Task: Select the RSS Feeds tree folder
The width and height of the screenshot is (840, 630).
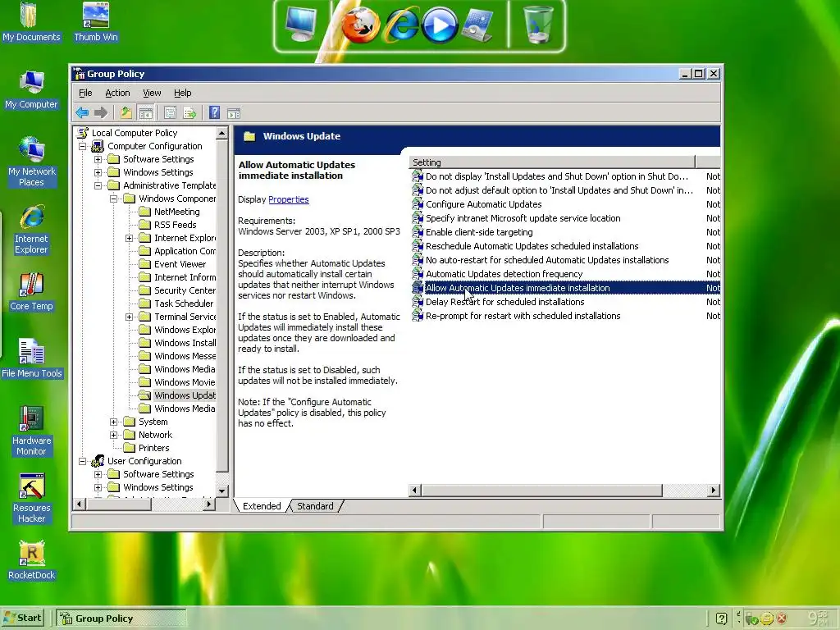Action: [176, 225]
